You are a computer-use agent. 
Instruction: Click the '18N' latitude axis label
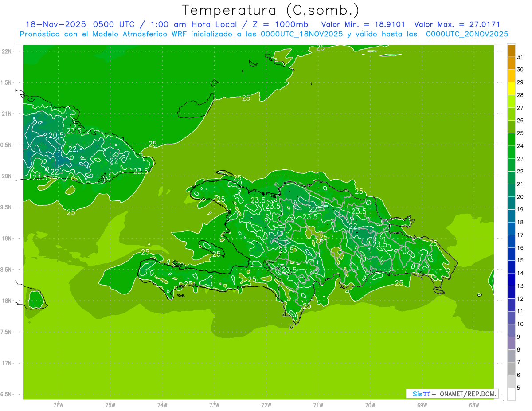(x=7, y=301)
